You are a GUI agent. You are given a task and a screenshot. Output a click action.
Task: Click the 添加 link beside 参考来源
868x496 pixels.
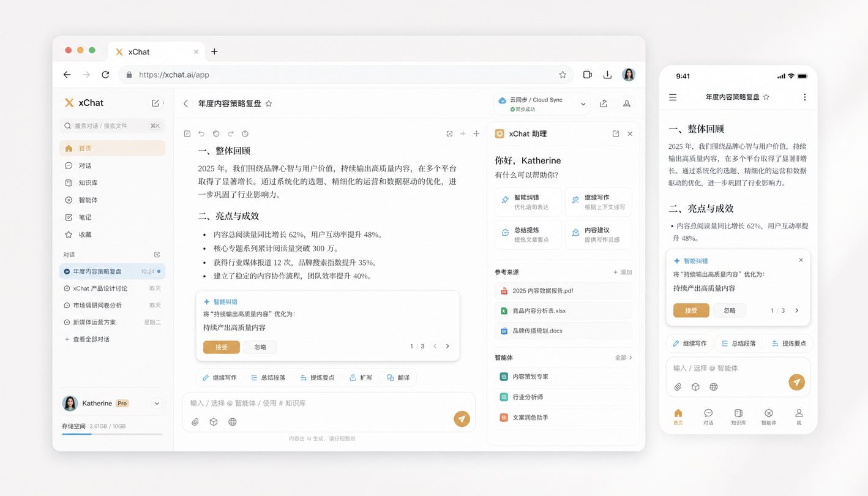[623, 272]
